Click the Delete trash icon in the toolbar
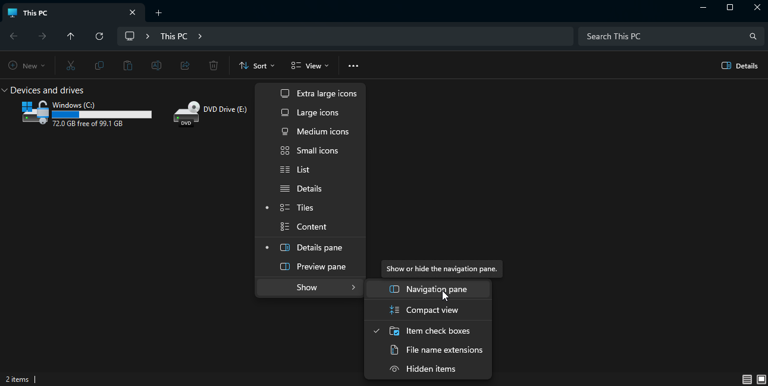Image resolution: width=768 pixels, height=386 pixels. pos(214,66)
